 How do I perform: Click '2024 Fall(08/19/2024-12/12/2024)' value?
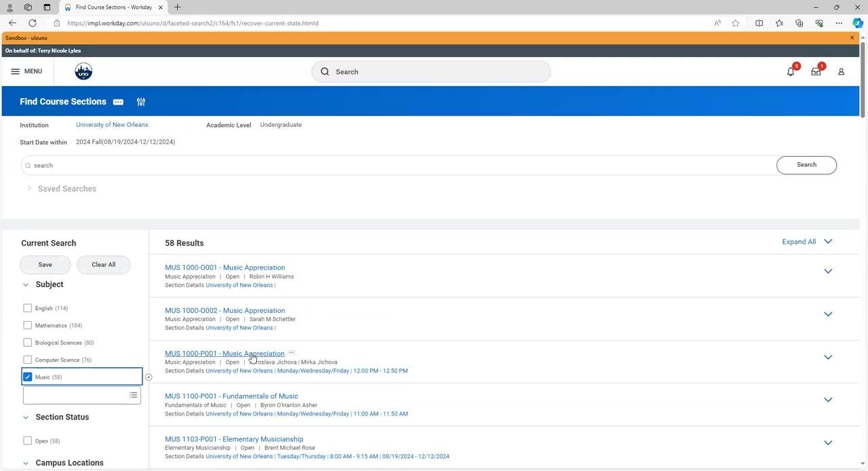(125, 142)
